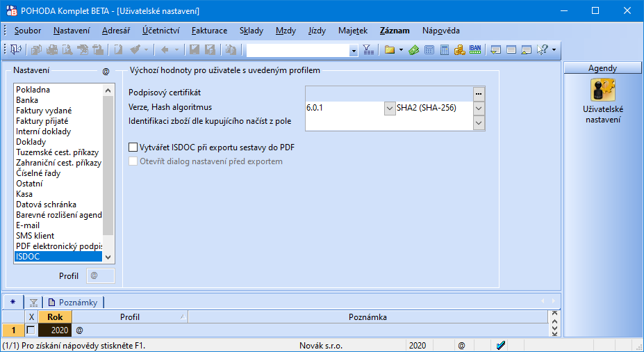Click the filter funnel toolbar icon
This screenshot has width=644, height=352.
click(368, 50)
